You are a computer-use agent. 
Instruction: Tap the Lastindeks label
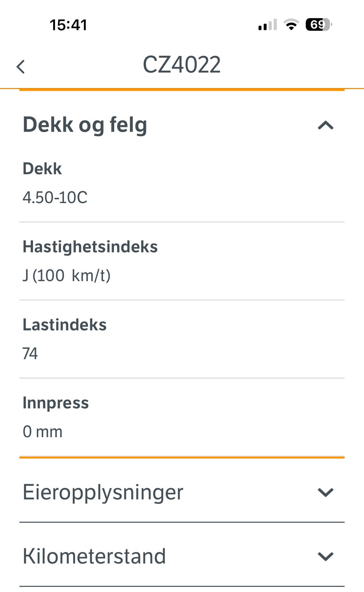[x=64, y=325]
